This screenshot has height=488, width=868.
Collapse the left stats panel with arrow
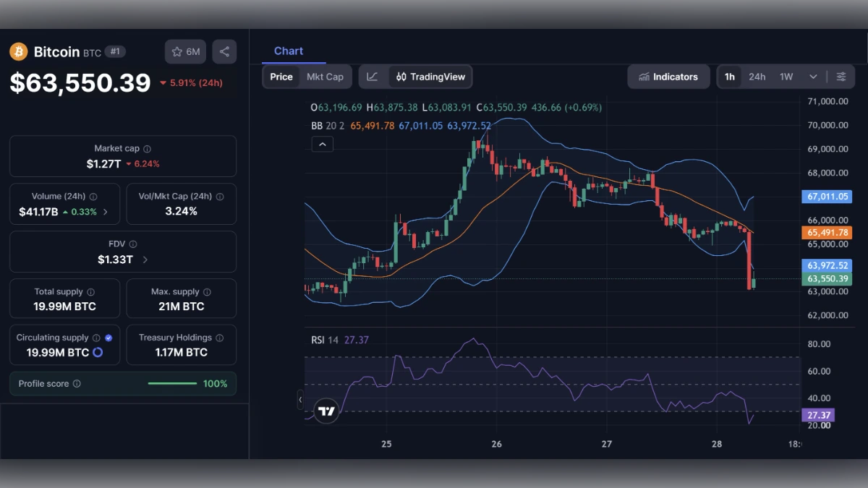point(301,400)
